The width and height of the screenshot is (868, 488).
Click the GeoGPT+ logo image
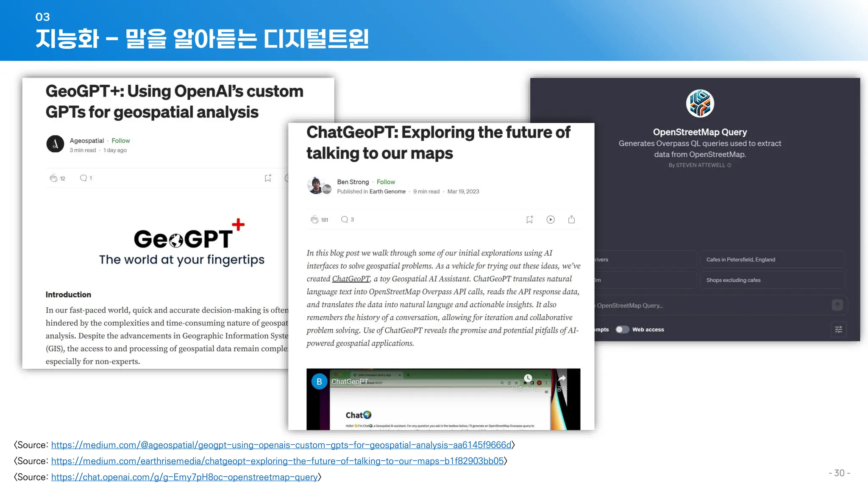(189, 234)
